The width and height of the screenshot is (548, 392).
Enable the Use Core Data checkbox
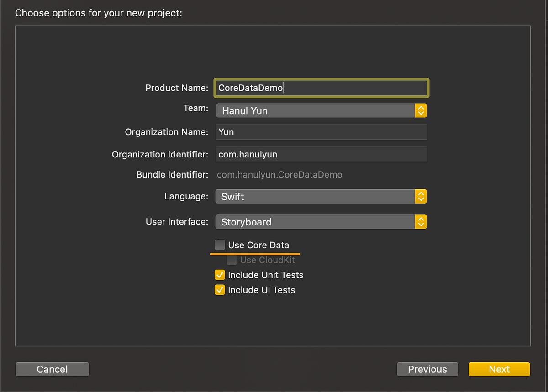tap(220, 245)
